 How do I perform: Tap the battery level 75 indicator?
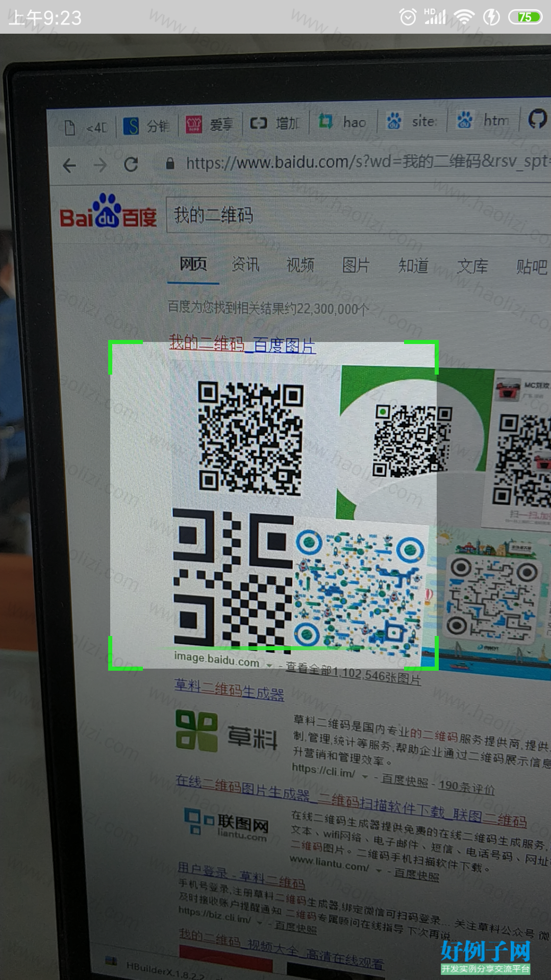click(525, 17)
